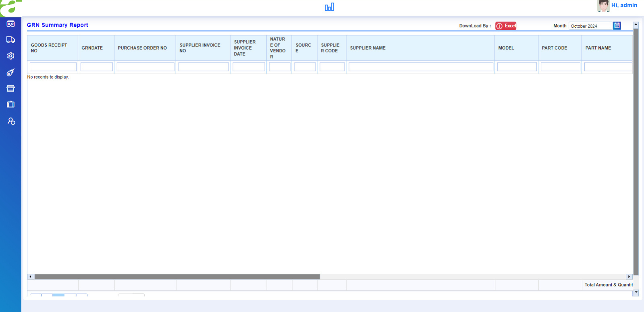Click the page vertical scrollbar thumb
Screen dimensions: 644x312
636,152
